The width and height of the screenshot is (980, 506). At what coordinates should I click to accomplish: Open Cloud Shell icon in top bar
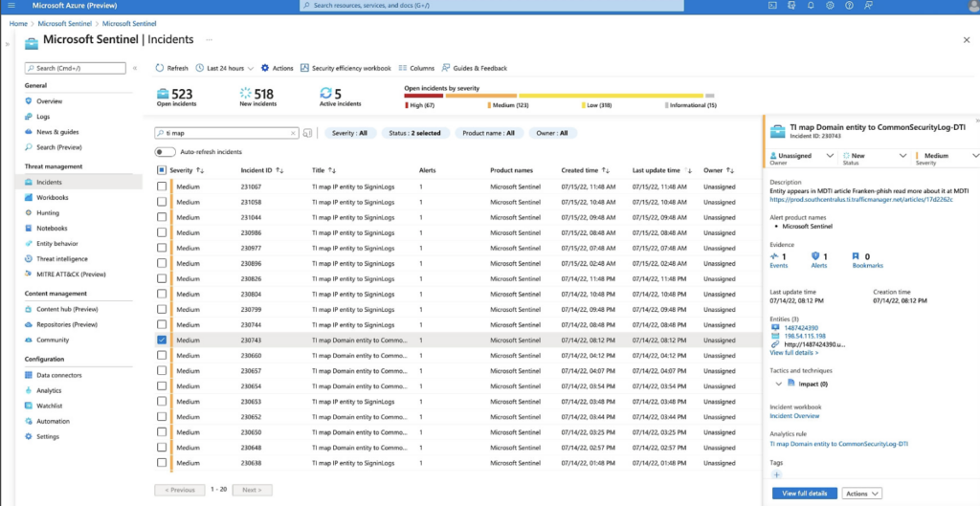(772, 5)
